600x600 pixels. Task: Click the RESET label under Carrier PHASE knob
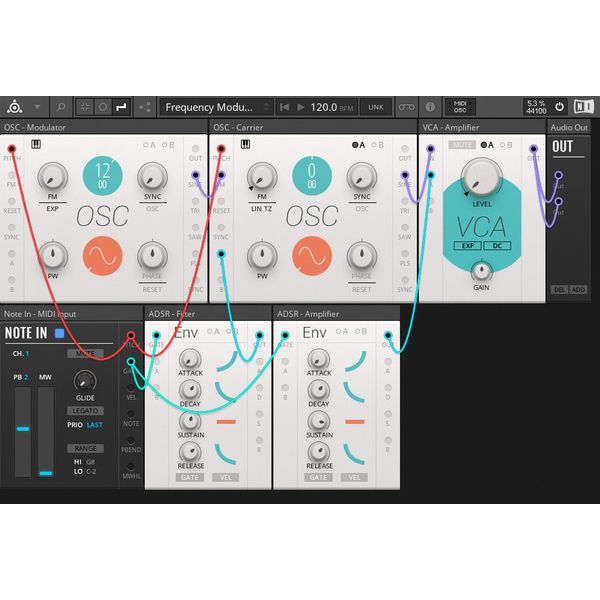pos(362,290)
